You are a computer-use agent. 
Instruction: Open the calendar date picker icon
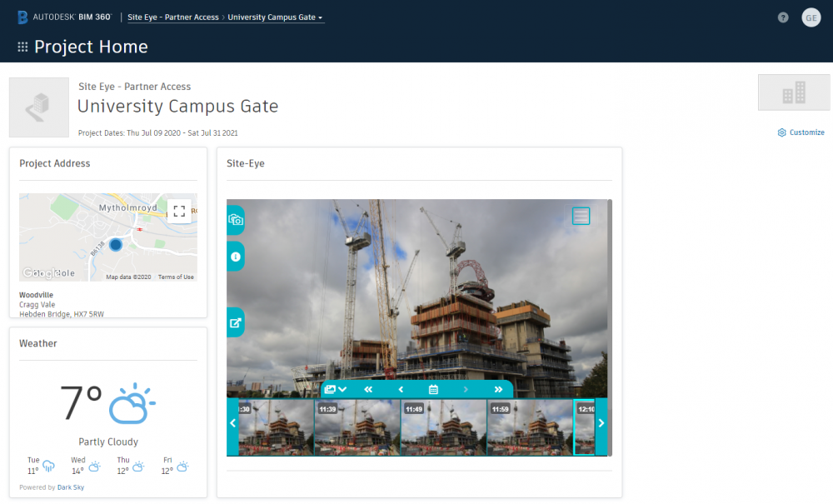click(433, 389)
